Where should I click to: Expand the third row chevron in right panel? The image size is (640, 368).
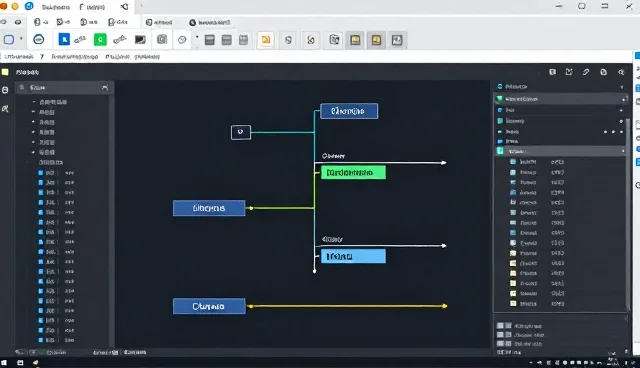coord(621,110)
